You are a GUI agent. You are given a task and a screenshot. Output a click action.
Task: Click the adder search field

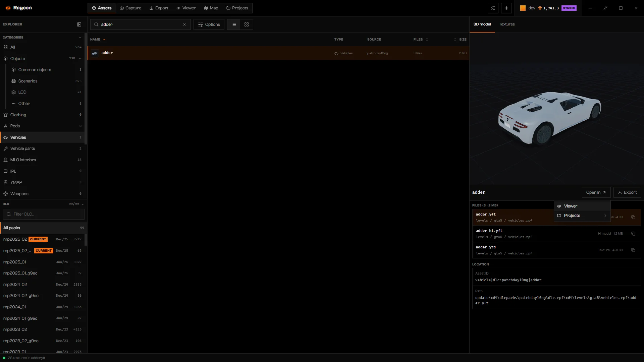point(140,24)
